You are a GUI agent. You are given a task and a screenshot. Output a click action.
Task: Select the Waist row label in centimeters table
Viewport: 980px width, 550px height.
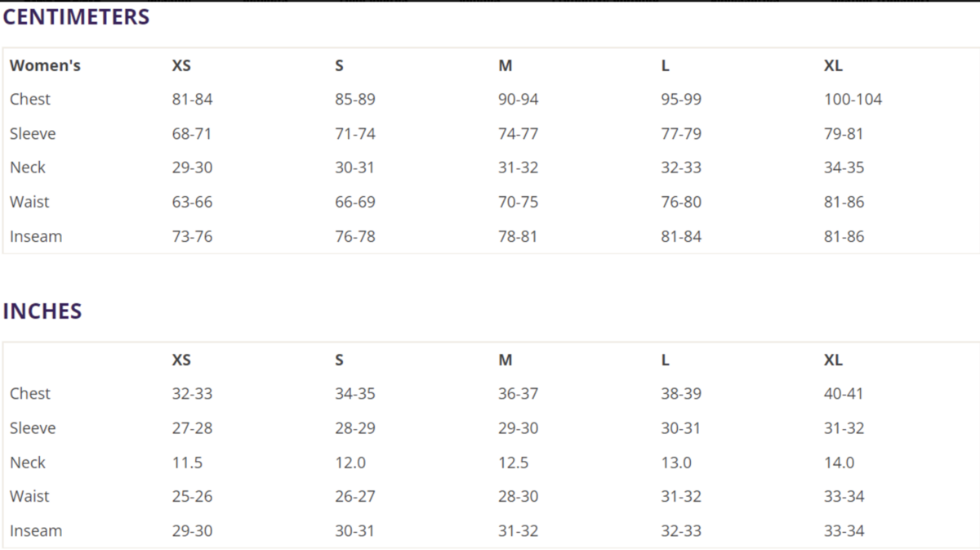tap(29, 202)
